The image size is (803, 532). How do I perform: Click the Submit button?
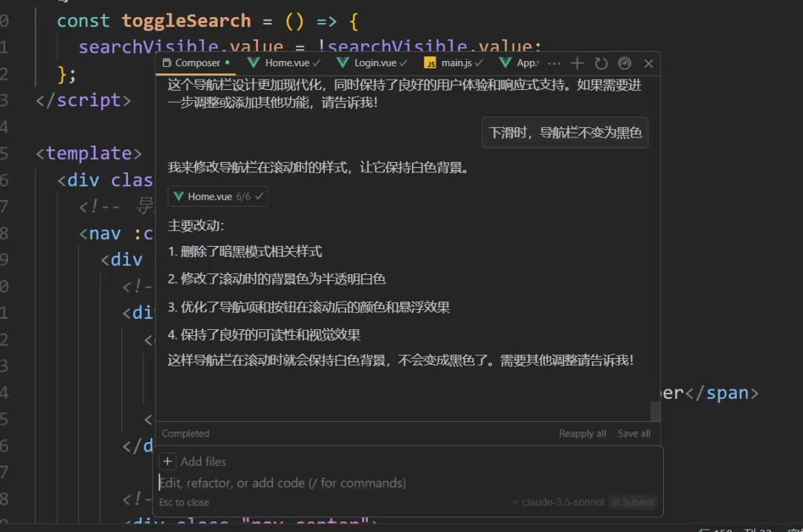point(633,502)
